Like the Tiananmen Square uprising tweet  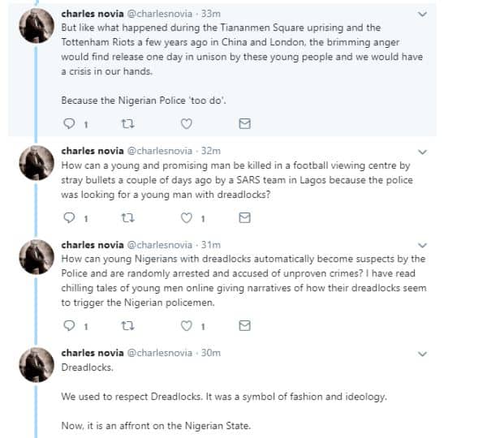[186, 124]
